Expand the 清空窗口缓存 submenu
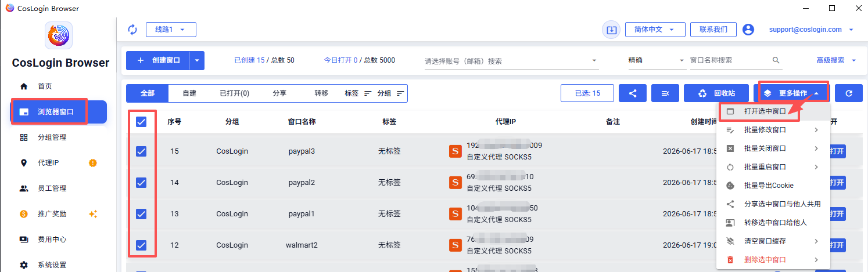This screenshot has width=868, height=272. (x=774, y=241)
